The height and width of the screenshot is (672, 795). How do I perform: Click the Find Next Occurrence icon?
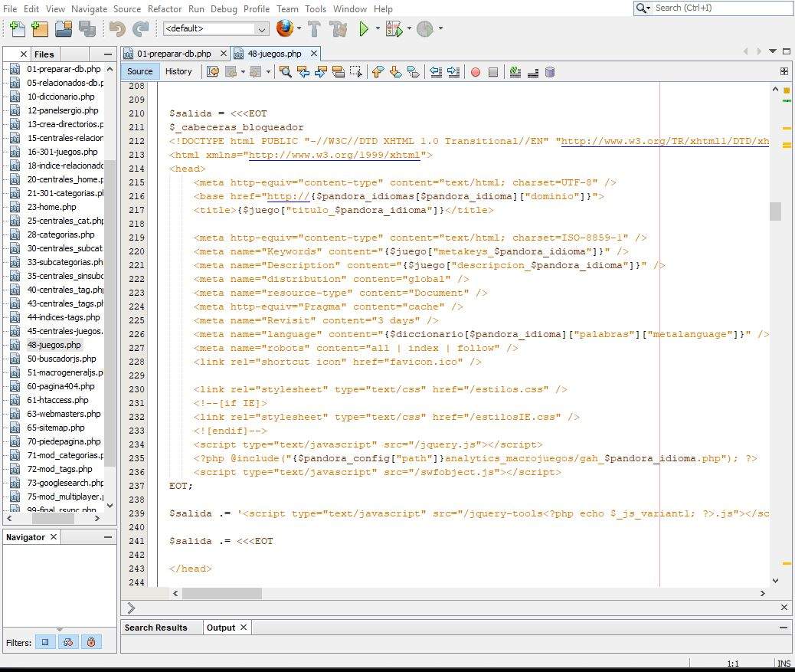tap(321, 72)
